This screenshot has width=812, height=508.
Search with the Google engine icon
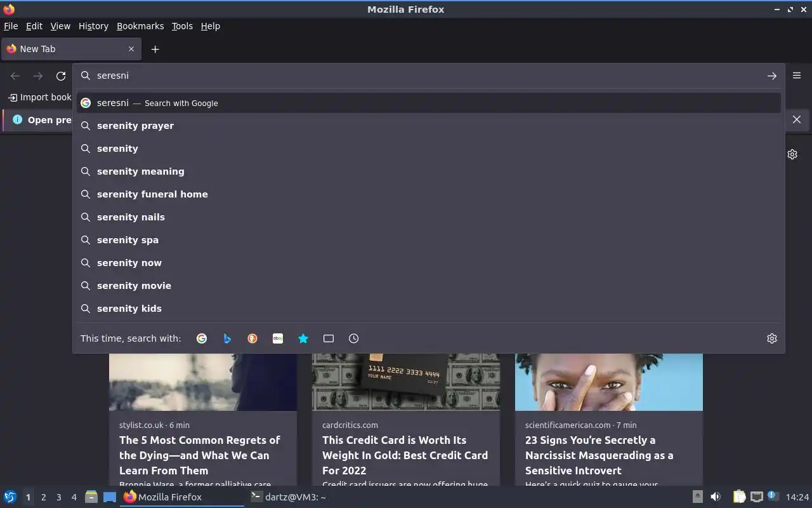202,338
